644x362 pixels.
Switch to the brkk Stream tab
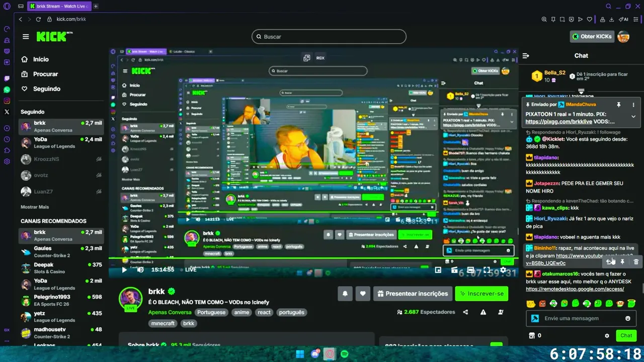click(x=59, y=6)
